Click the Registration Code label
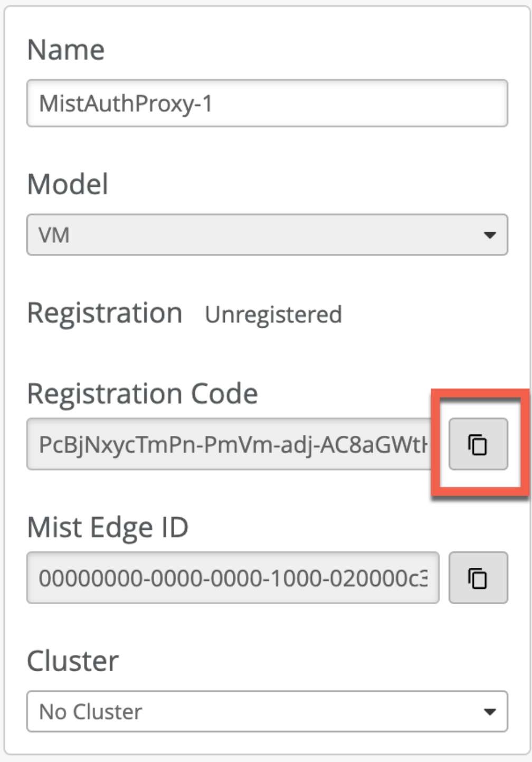532x762 pixels. (142, 394)
